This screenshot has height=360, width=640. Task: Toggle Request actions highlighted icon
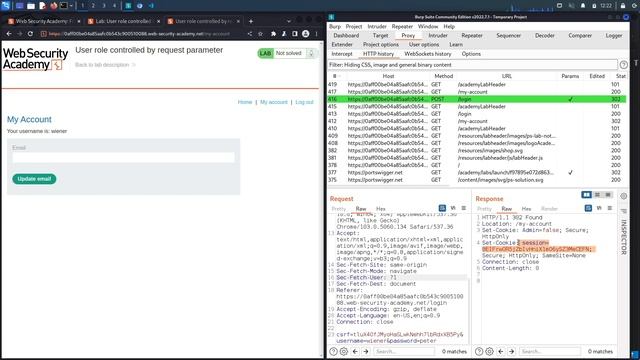click(442, 208)
